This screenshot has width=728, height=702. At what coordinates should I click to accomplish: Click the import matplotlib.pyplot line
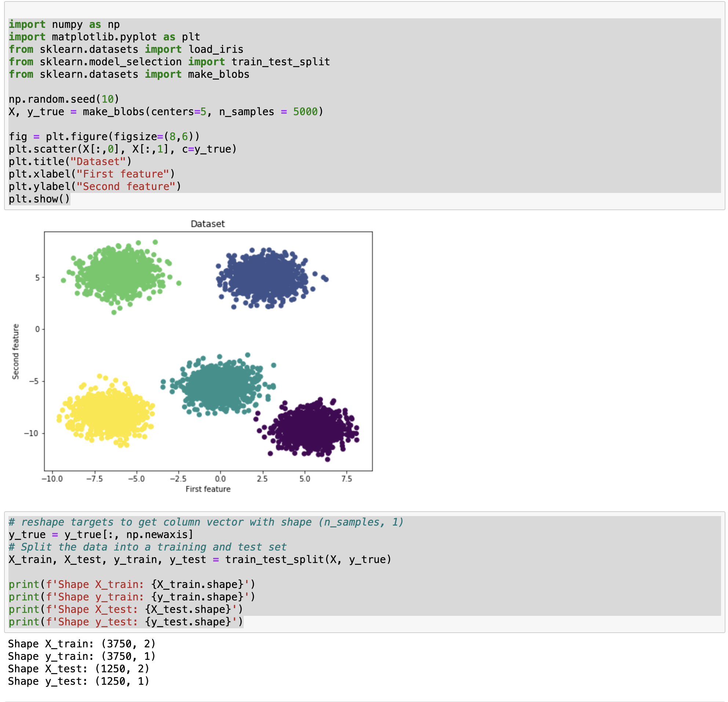point(104,37)
